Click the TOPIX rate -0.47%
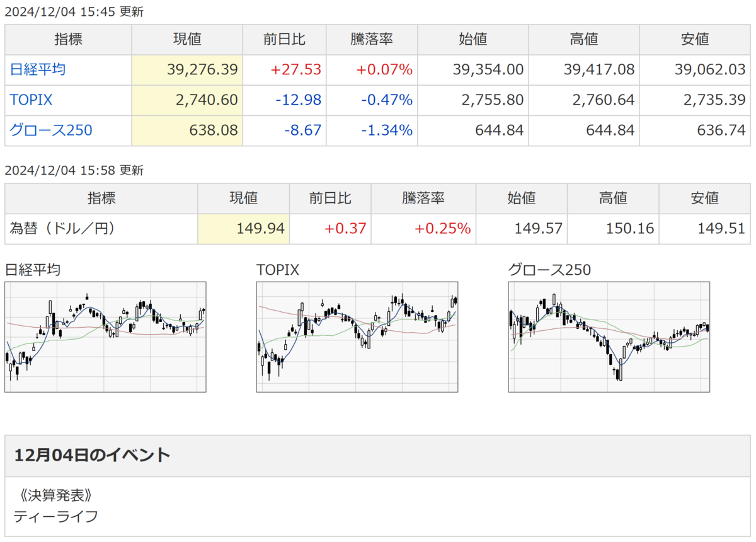This screenshot has width=756, height=542. (x=387, y=100)
